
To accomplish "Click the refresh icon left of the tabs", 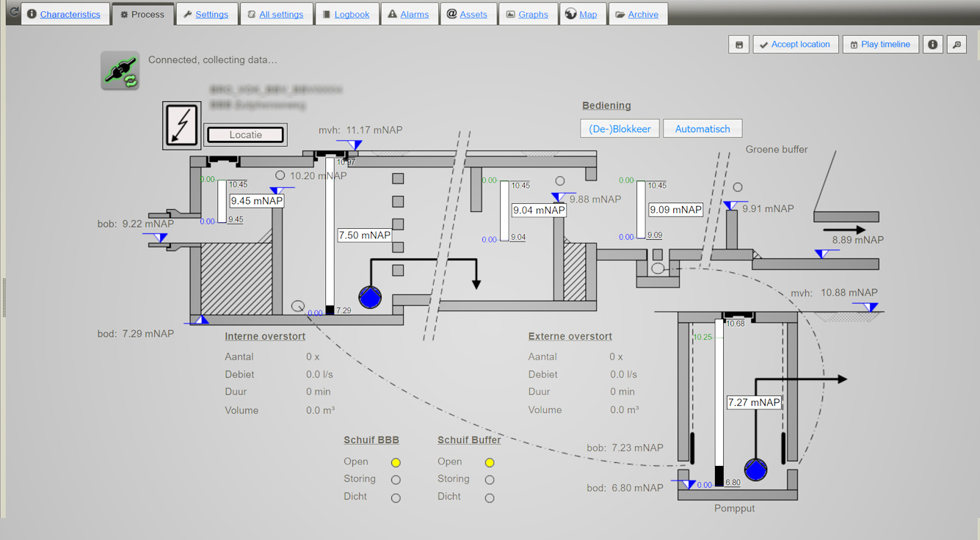I will [13, 12].
